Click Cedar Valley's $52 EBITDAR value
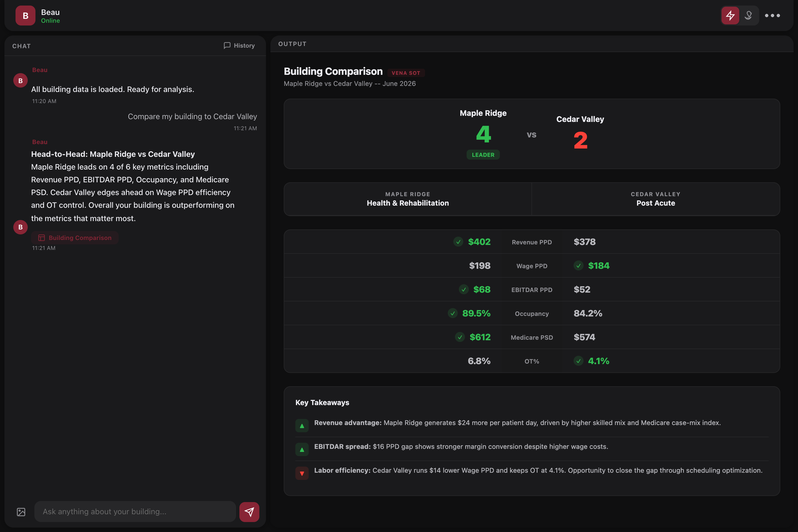The image size is (798, 532). pos(582,289)
